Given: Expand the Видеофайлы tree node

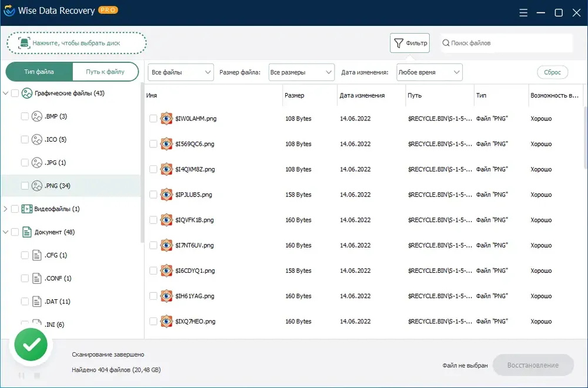Looking at the screenshot, I should [x=5, y=209].
